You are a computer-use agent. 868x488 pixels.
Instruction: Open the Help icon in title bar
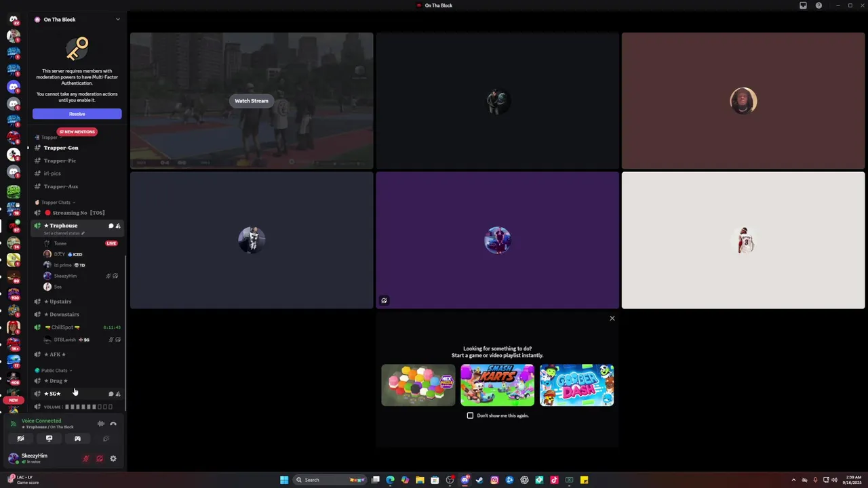click(818, 5)
